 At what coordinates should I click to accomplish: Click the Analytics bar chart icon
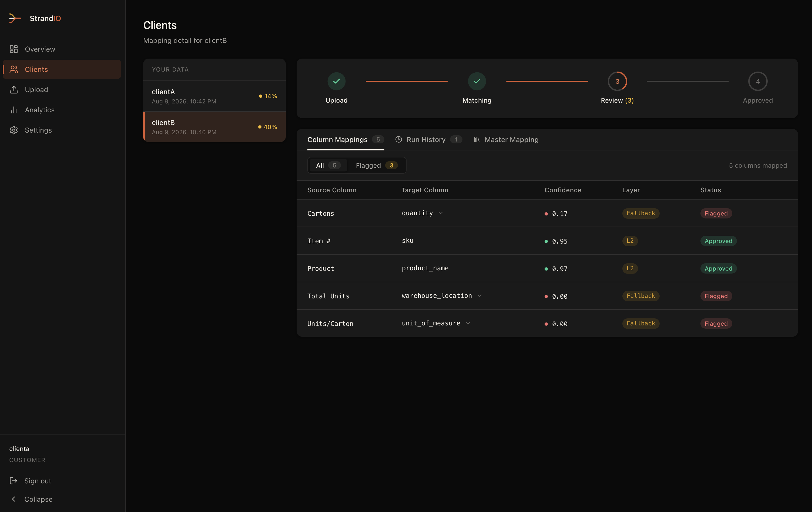click(14, 110)
